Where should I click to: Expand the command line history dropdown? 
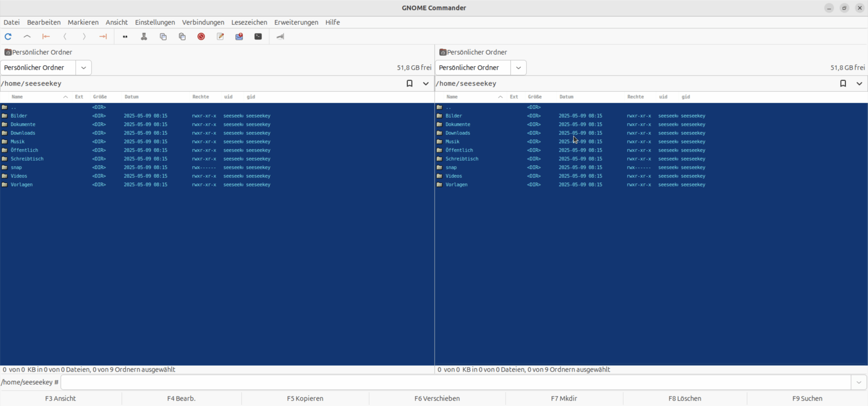pyautogui.click(x=859, y=383)
